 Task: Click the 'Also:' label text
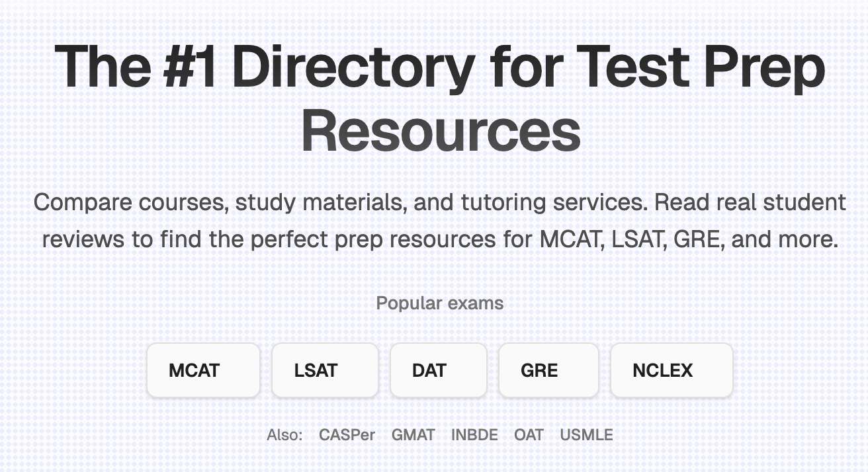(x=284, y=435)
